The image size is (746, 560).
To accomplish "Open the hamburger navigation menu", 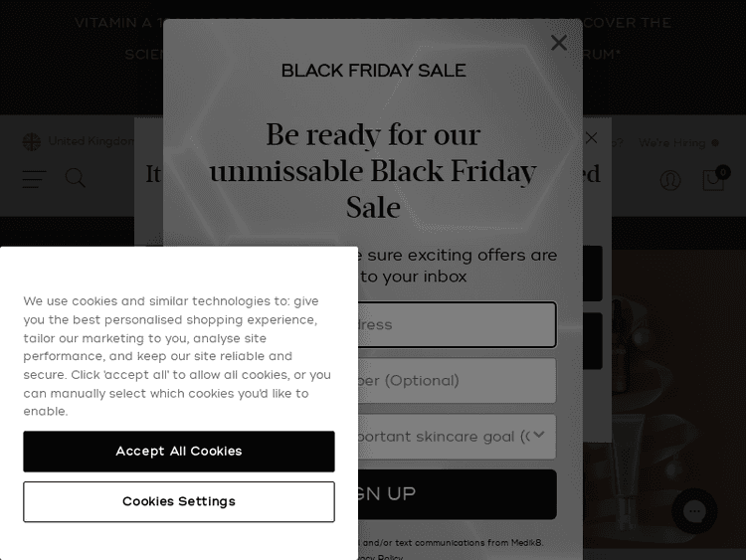I will (x=34, y=179).
